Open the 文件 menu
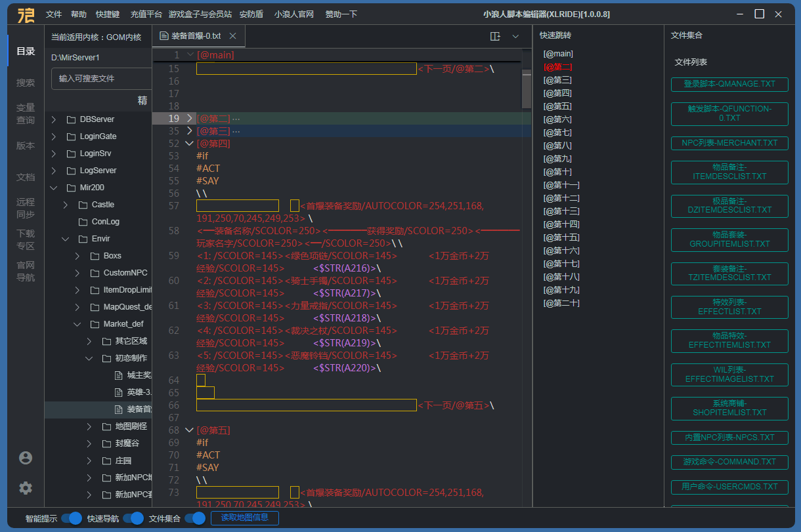 tap(54, 14)
